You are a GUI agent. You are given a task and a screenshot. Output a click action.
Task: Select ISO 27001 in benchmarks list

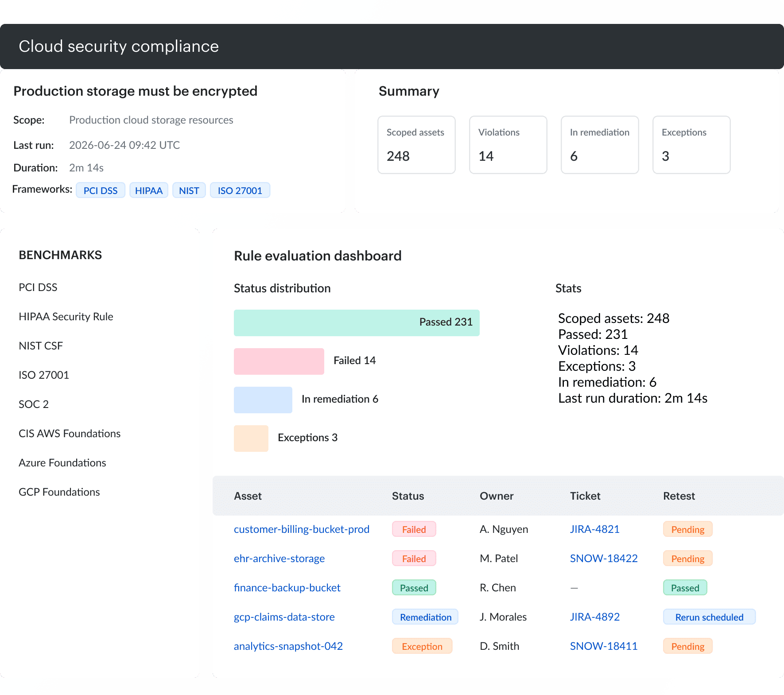[44, 375]
